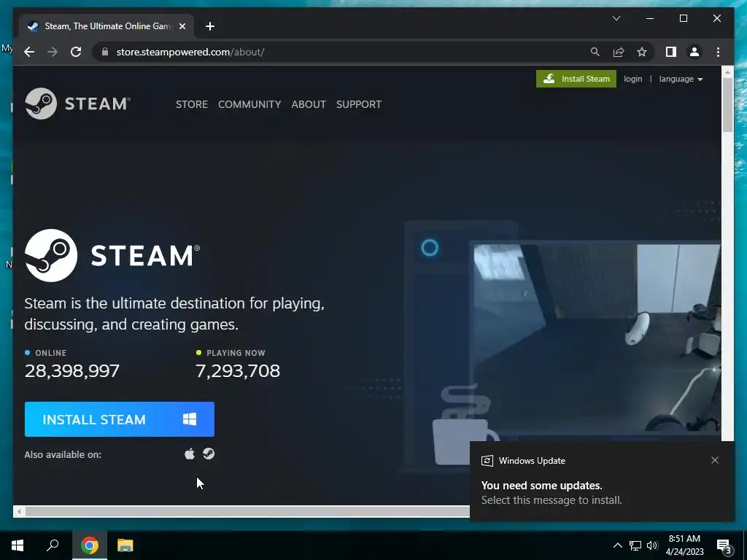
Task: Click the volume speaker tray icon
Action: coord(652,545)
